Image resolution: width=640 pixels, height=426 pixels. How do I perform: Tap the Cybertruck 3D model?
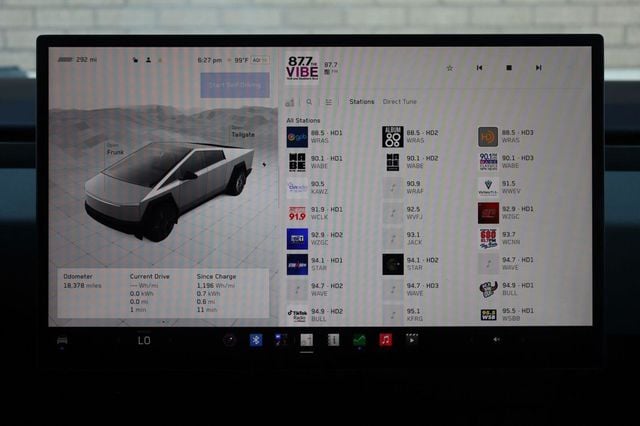click(169, 190)
